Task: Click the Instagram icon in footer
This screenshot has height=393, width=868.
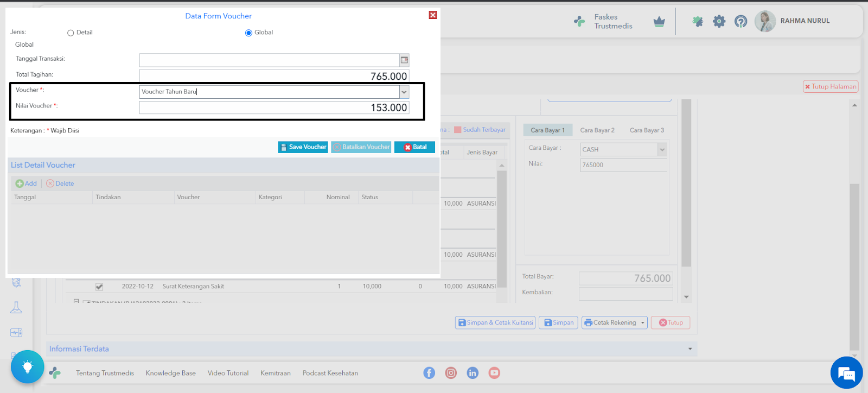Action: [x=451, y=373]
